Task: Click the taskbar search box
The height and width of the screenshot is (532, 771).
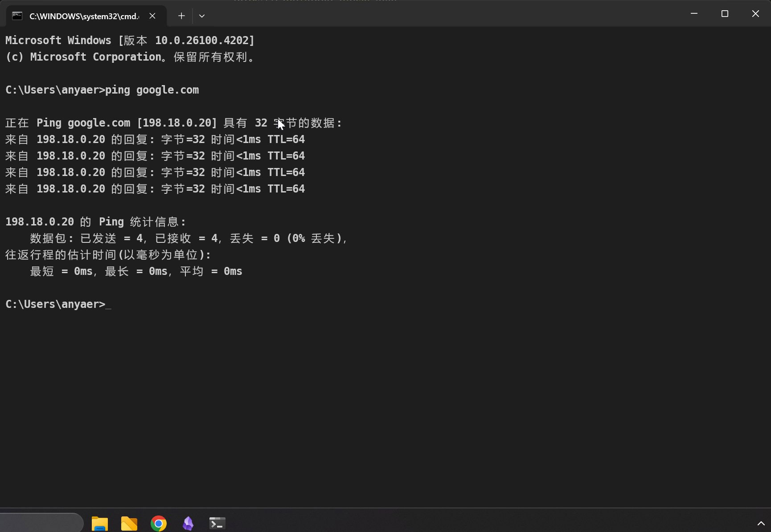Action: (41, 523)
